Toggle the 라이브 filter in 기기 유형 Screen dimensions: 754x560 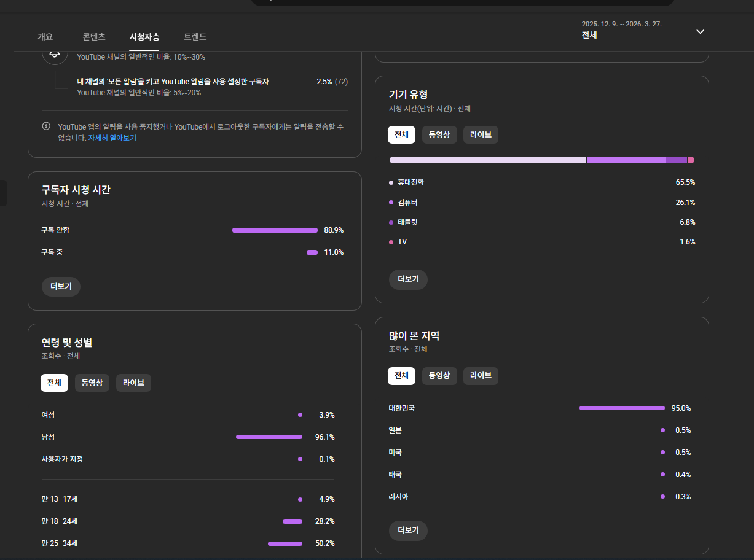(481, 134)
